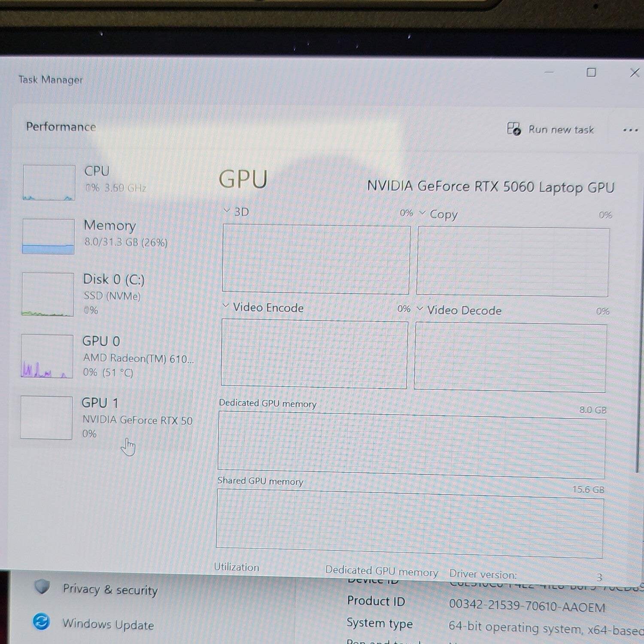
Task: Open the Copy engine dropdown chevron
Action: point(422,213)
